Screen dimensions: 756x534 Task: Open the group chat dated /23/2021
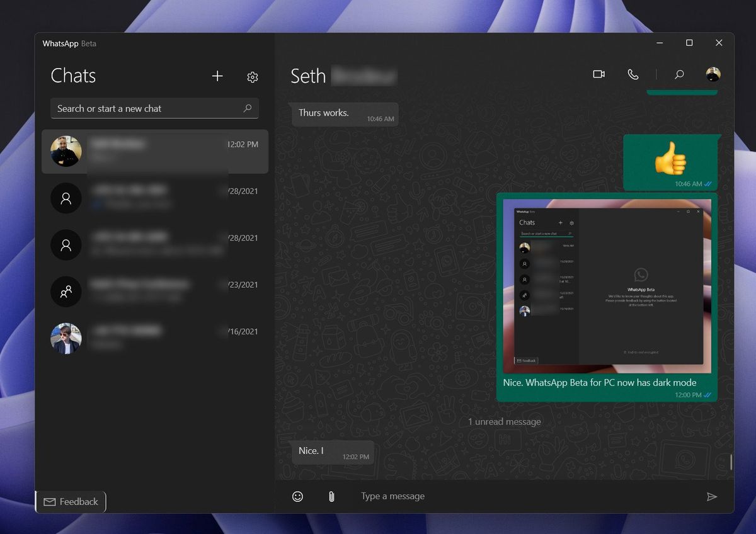point(155,292)
